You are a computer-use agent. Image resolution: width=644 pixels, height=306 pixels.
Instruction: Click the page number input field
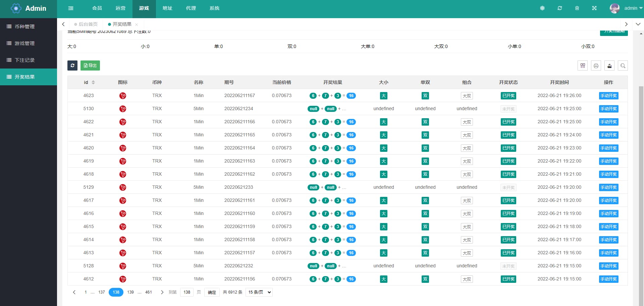click(x=187, y=292)
